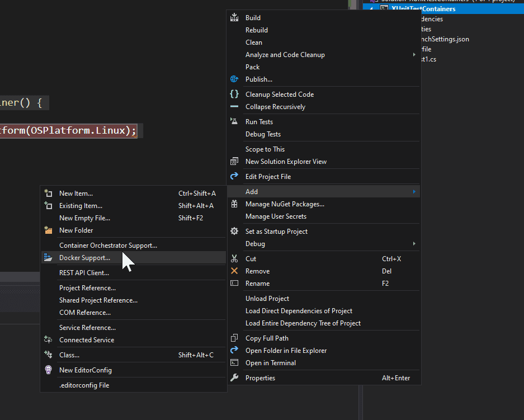Choose Open Folder in File Explorer

tap(286, 351)
